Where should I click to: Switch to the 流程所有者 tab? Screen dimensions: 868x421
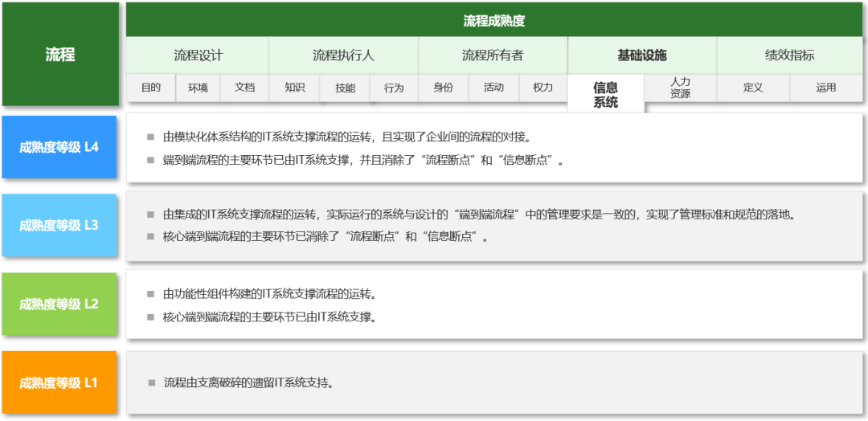[x=493, y=55]
